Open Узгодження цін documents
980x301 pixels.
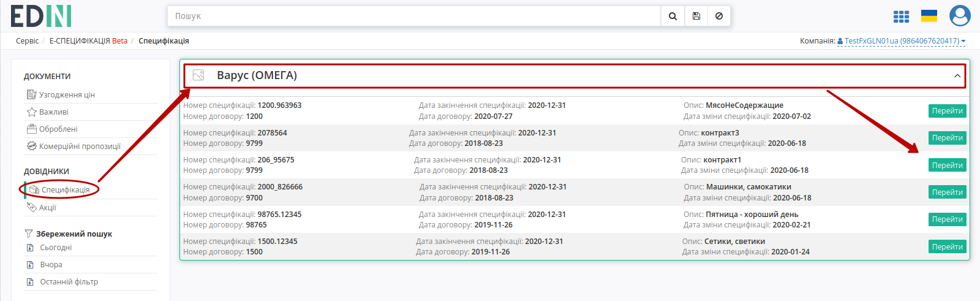tap(67, 95)
